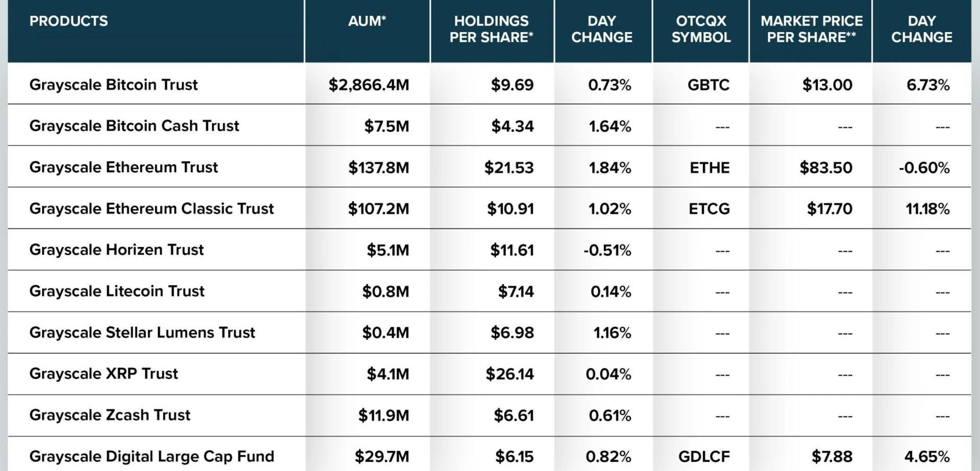Image resolution: width=980 pixels, height=471 pixels.
Task: Open Grayscale Bitcoin Trust row name
Action: pos(113,85)
